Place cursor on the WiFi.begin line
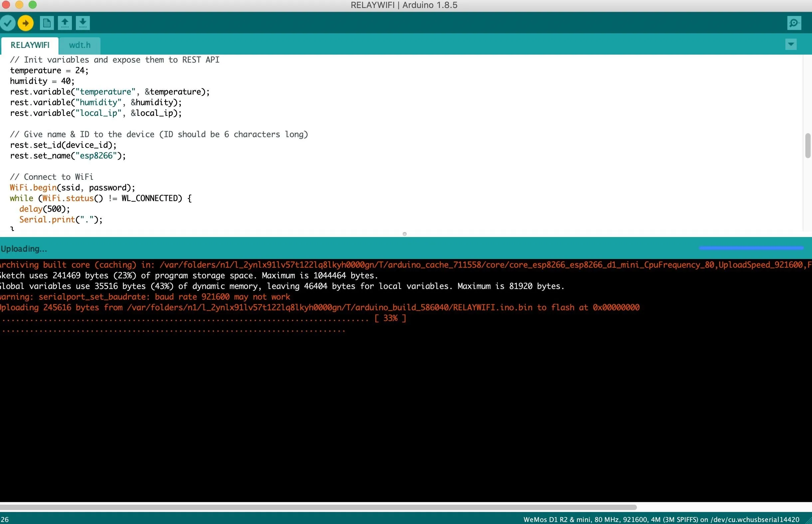812x524 pixels. tap(73, 187)
